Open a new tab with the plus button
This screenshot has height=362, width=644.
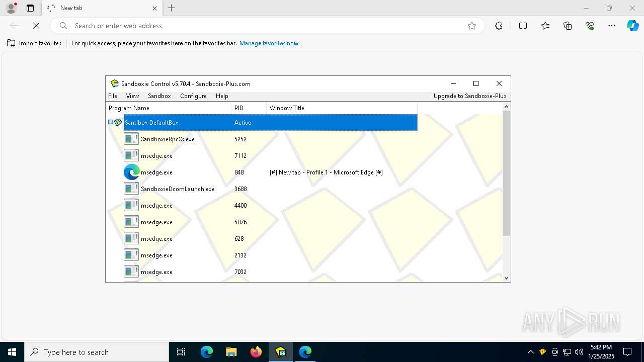click(x=172, y=8)
